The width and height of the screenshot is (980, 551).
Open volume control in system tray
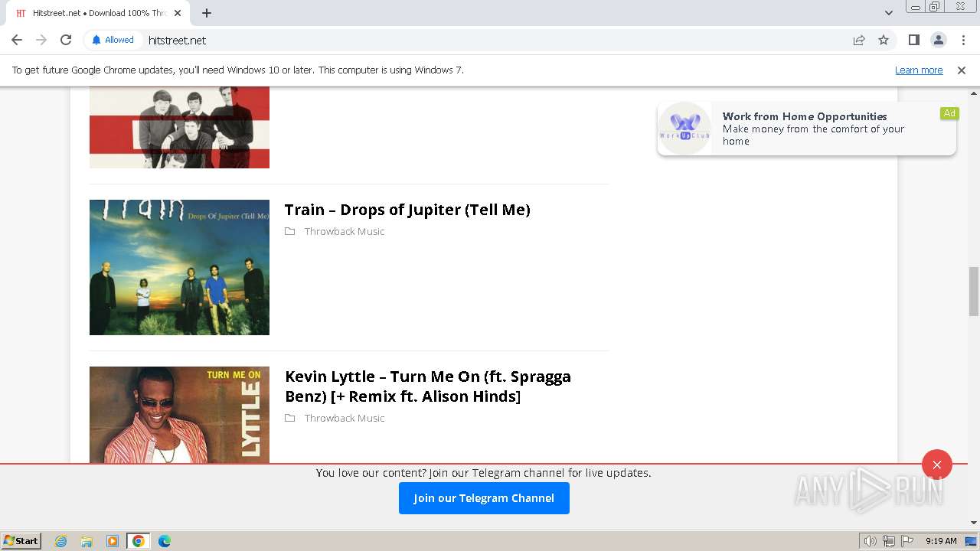point(870,541)
